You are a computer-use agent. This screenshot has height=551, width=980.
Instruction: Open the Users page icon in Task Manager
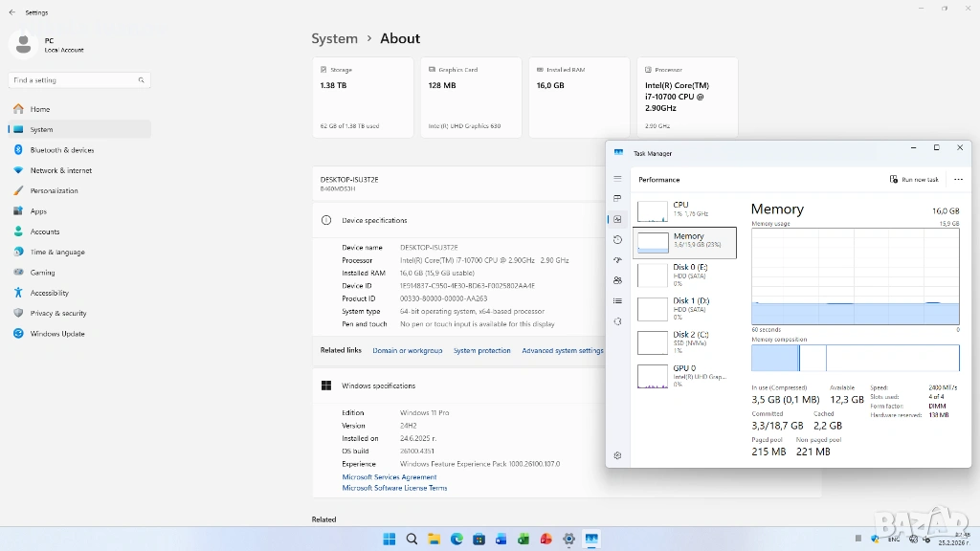click(617, 280)
